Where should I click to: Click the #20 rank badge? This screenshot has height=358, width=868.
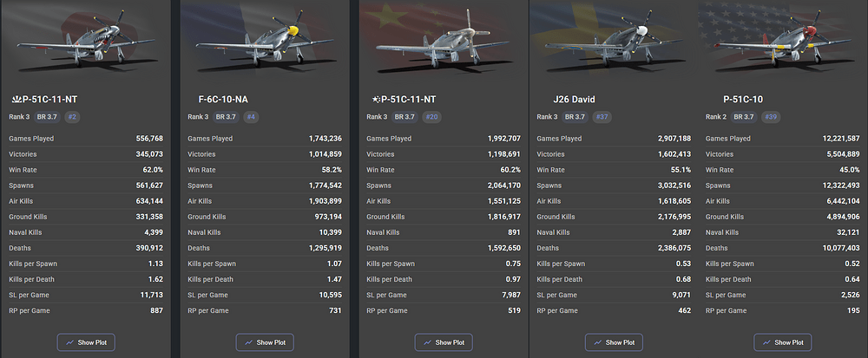(431, 117)
